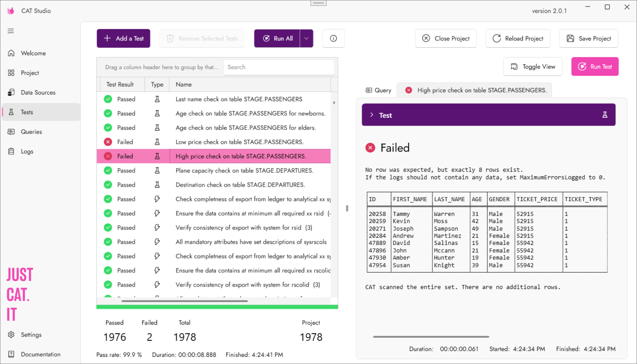Click the pink Run Test button

click(x=595, y=67)
